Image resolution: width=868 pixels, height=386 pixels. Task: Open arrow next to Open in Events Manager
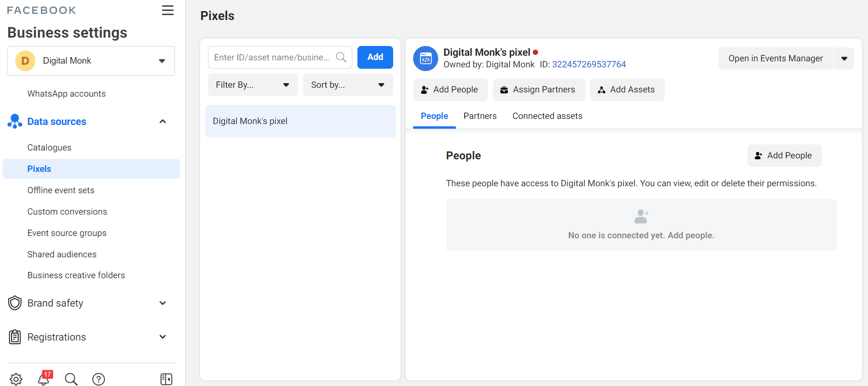pos(844,59)
